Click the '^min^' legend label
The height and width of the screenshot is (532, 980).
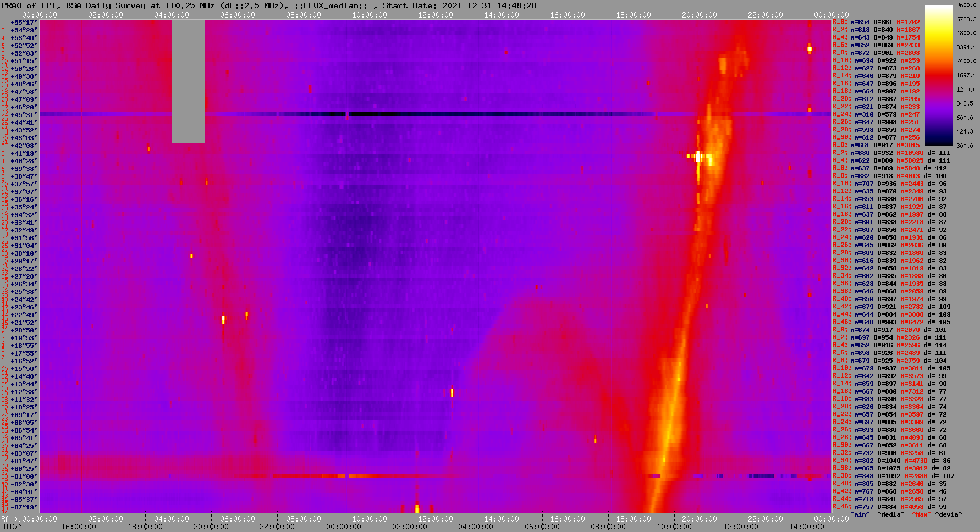tap(860, 515)
